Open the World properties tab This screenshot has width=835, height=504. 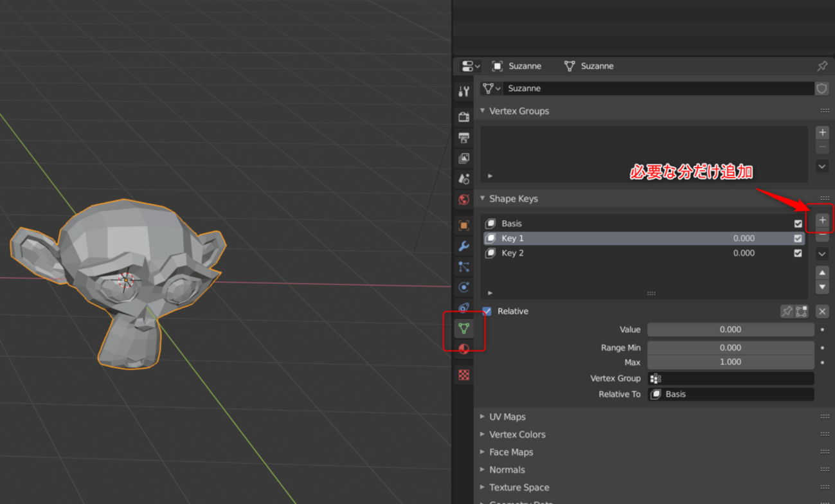(463, 199)
